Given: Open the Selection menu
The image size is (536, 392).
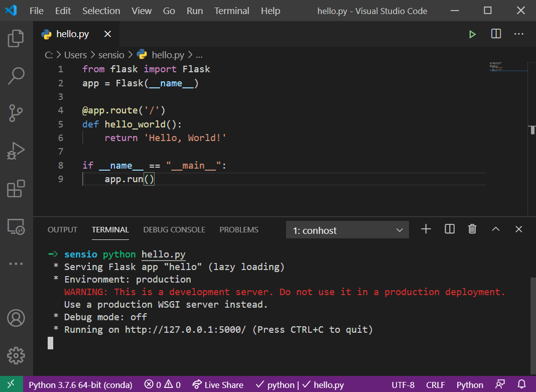Looking at the screenshot, I should click(101, 11).
